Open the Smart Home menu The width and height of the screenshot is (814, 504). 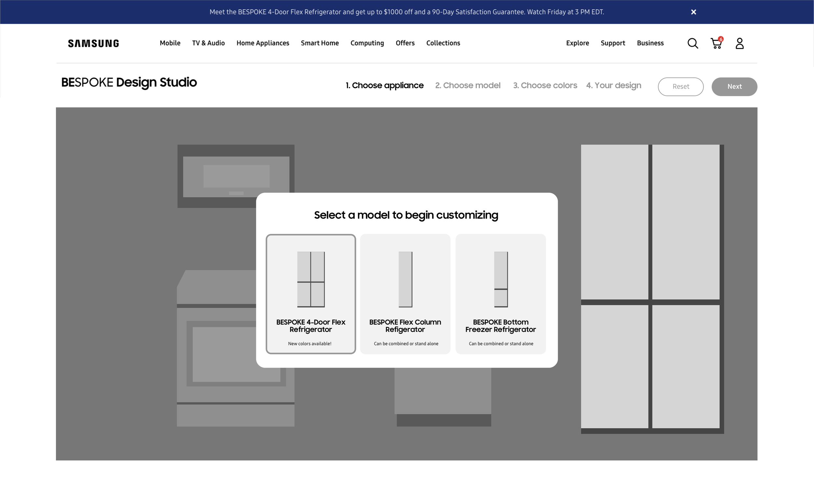(319, 43)
